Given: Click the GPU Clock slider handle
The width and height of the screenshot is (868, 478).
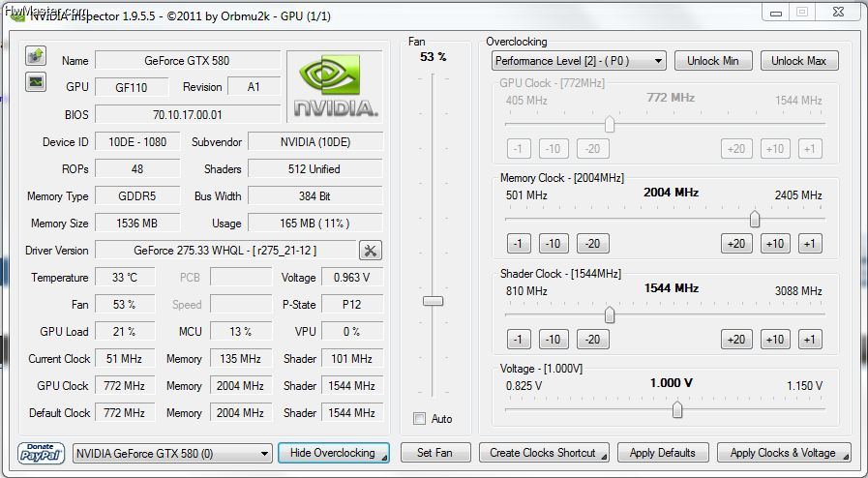Looking at the screenshot, I should [610, 124].
